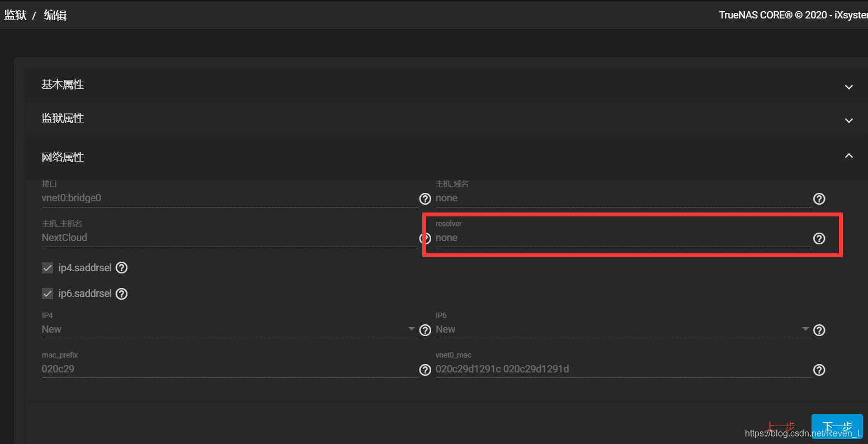Expand the 监狱属性 section
Viewport: 868px width, 444px height.
446,119
